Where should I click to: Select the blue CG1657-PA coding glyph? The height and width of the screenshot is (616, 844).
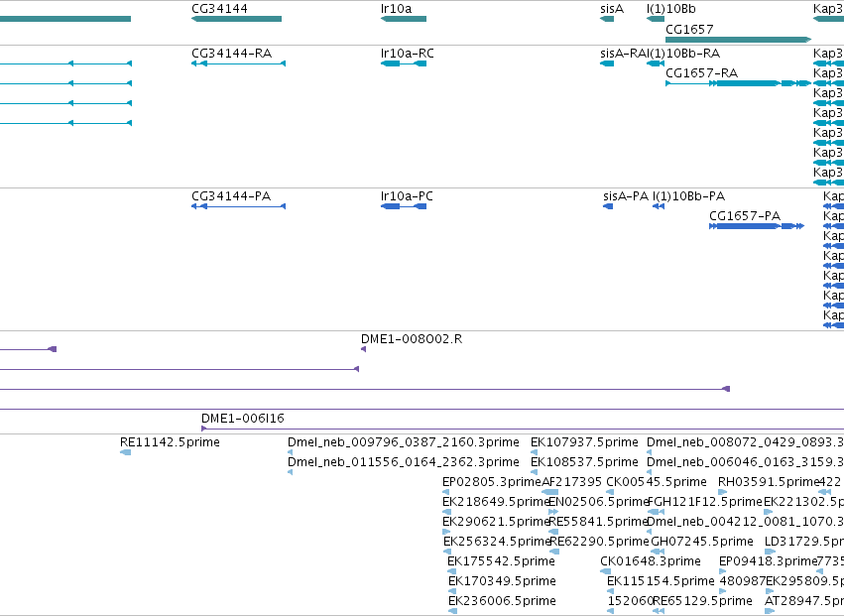click(757, 226)
